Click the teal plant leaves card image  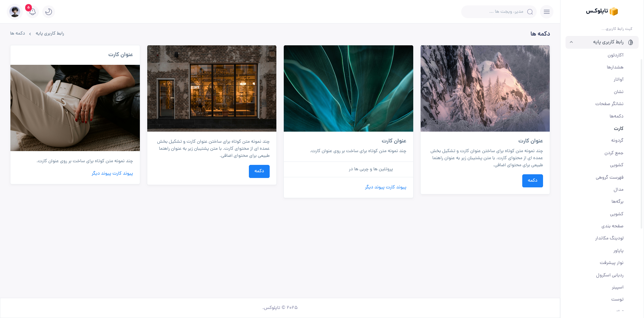pyautogui.click(x=348, y=88)
